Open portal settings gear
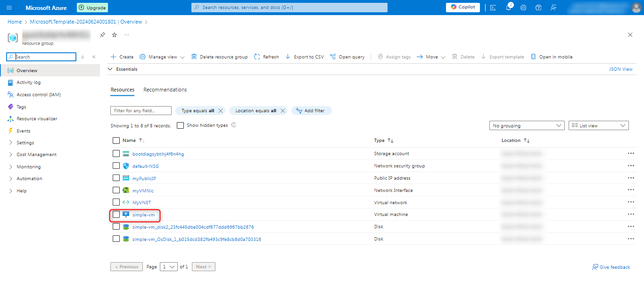This screenshot has width=644, height=290. tap(523, 8)
